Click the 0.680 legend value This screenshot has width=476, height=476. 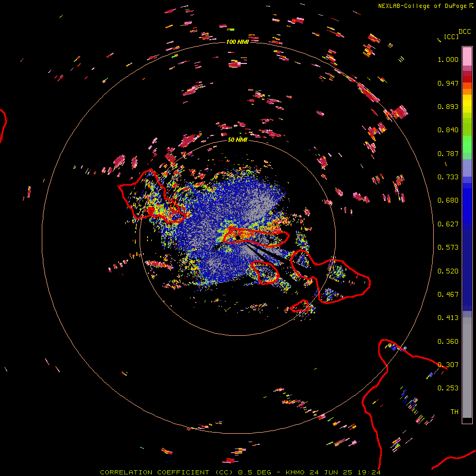[448, 200]
